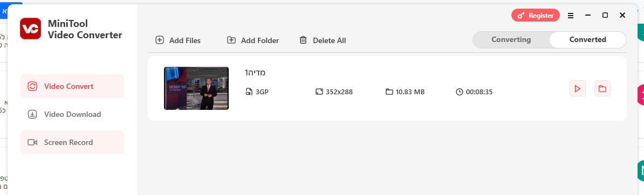This screenshot has width=644, height=195.
Task: Open the Screen Record section
Action: (x=72, y=142)
